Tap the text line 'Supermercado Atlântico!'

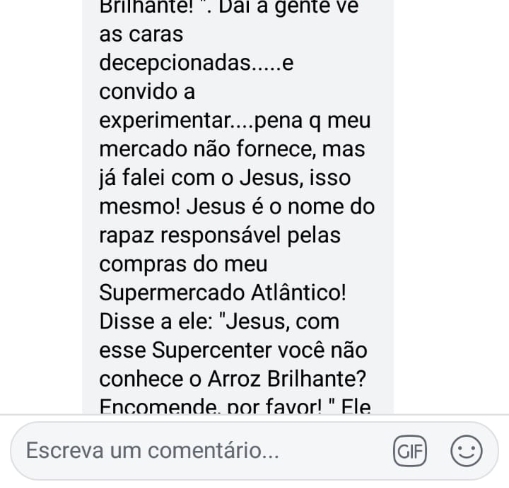tap(223, 293)
